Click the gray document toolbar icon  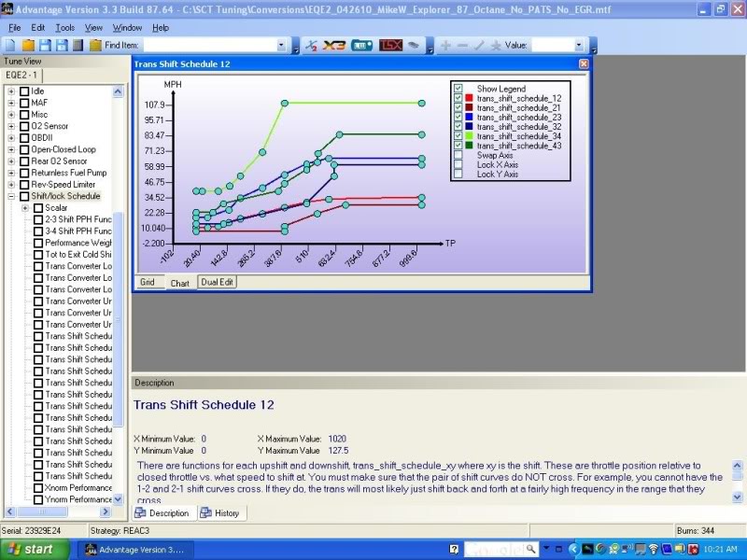point(78,45)
